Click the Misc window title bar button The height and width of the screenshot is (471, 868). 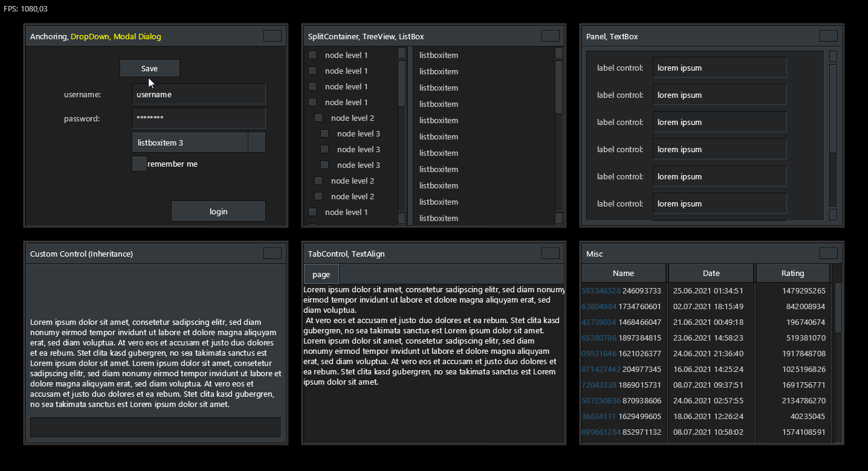point(828,253)
